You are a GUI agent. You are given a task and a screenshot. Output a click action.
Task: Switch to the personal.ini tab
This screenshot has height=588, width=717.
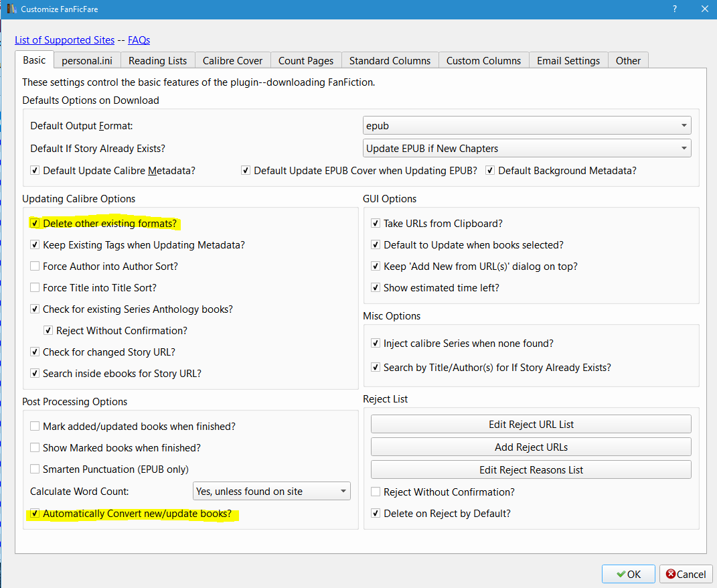coord(87,60)
